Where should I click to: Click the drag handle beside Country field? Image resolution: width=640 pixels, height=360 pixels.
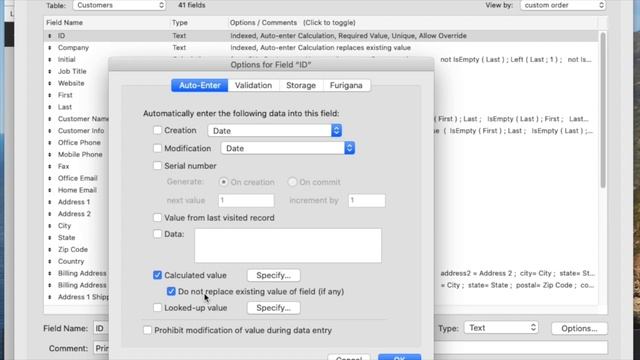click(50, 261)
